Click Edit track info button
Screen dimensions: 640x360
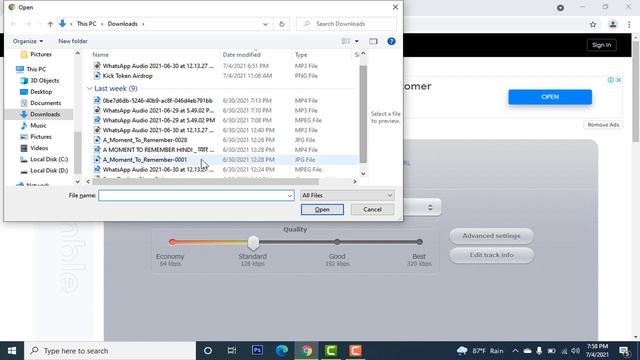click(491, 255)
